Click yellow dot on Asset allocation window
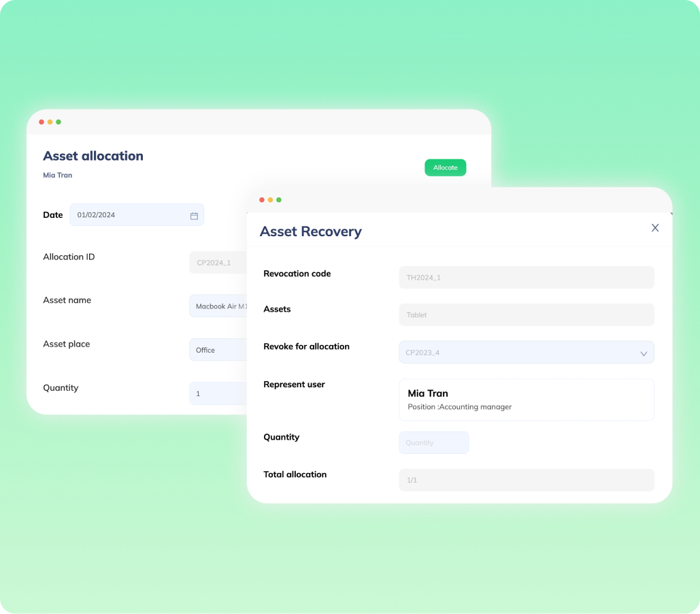This screenshot has height=614, width=700. click(x=50, y=122)
